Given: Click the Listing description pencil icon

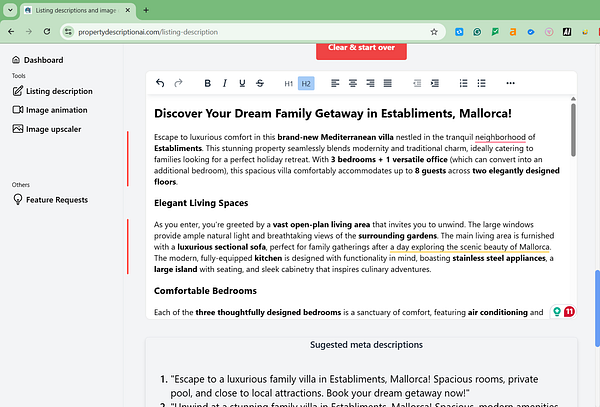Looking at the screenshot, I should click(x=18, y=91).
